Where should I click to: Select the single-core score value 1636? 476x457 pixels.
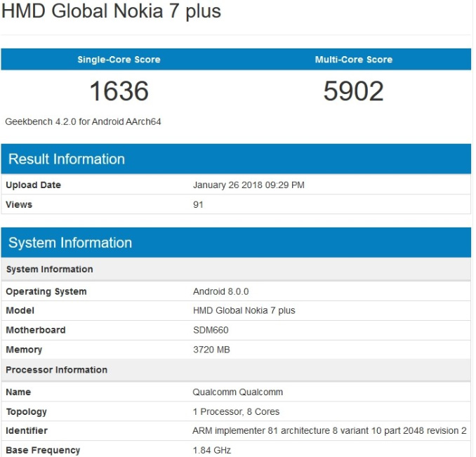pos(119,91)
